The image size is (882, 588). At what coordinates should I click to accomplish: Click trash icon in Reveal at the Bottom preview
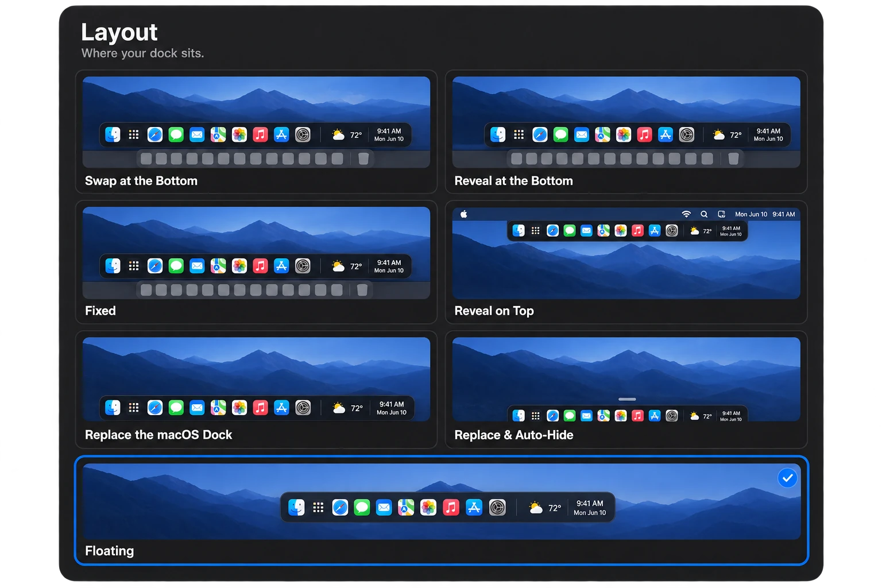[733, 158]
